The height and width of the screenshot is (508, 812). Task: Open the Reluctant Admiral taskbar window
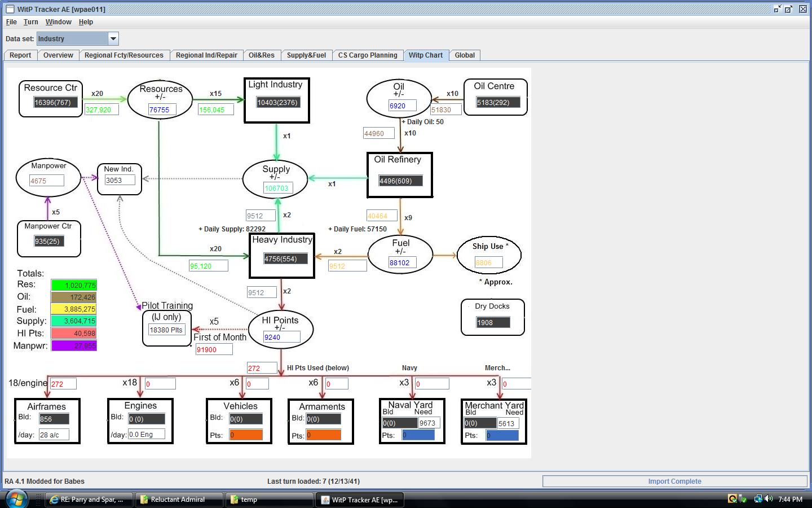[x=179, y=500]
